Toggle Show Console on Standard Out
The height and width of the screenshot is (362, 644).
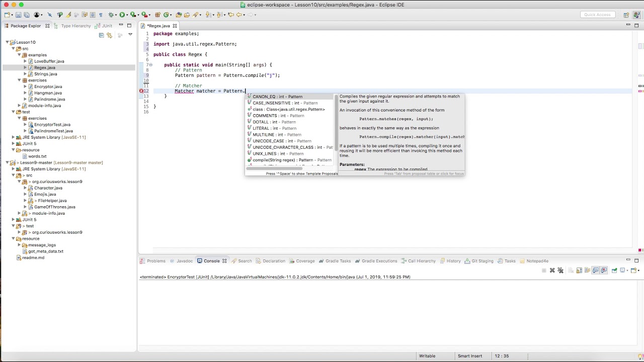(x=595, y=270)
